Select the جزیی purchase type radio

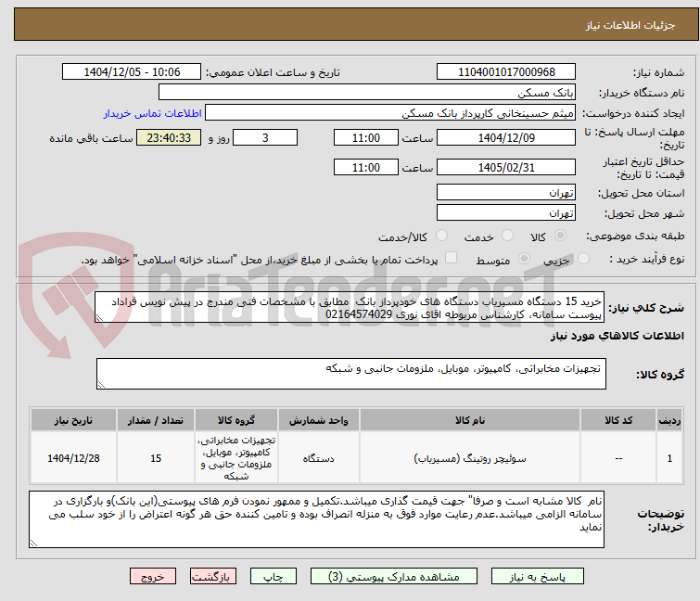(x=583, y=259)
